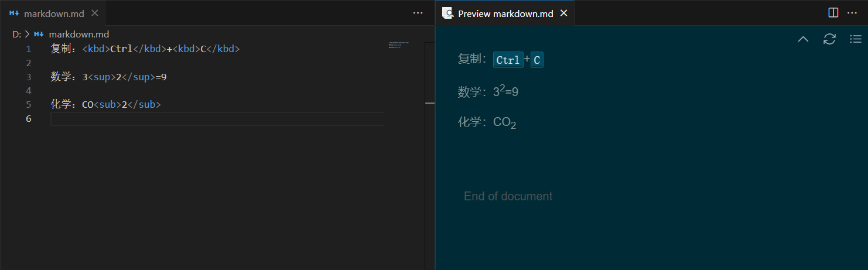Viewport: 868px width, 270px height.
Task: Click the split editor icon
Action: (x=833, y=13)
